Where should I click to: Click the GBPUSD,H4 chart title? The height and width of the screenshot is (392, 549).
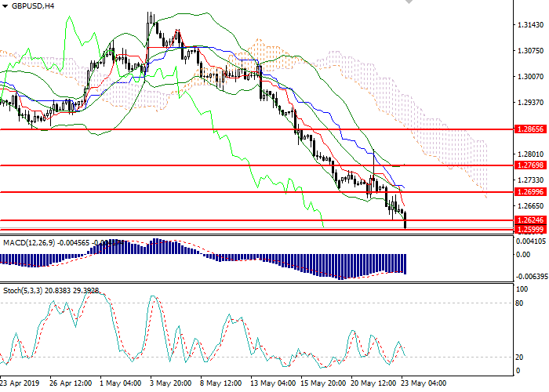click(x=33, y=5)
